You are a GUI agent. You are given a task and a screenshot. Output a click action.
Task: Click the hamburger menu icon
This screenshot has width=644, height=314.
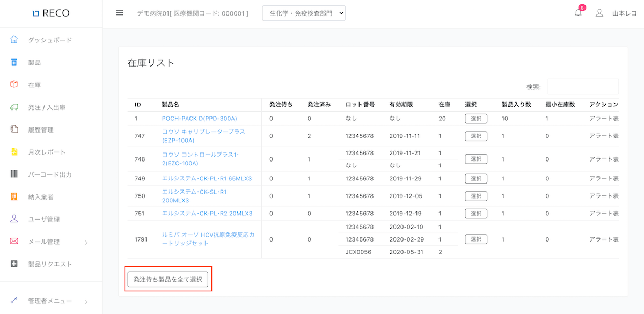(120, 13)
